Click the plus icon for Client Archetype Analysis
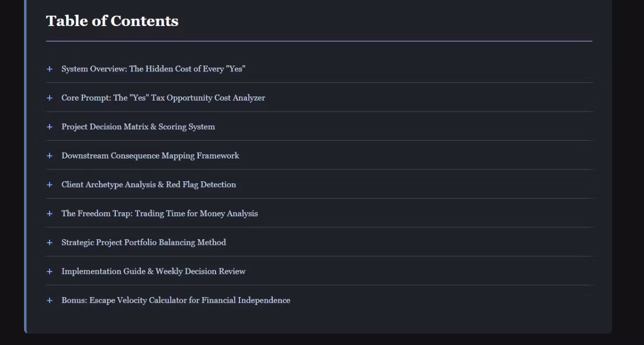644x345 pixels. 50,184
